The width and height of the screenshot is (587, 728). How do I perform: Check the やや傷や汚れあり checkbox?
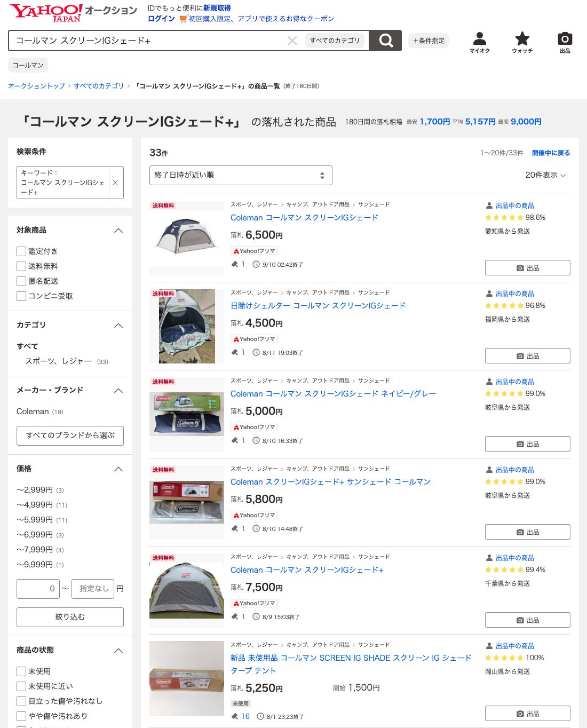[21, 716]
